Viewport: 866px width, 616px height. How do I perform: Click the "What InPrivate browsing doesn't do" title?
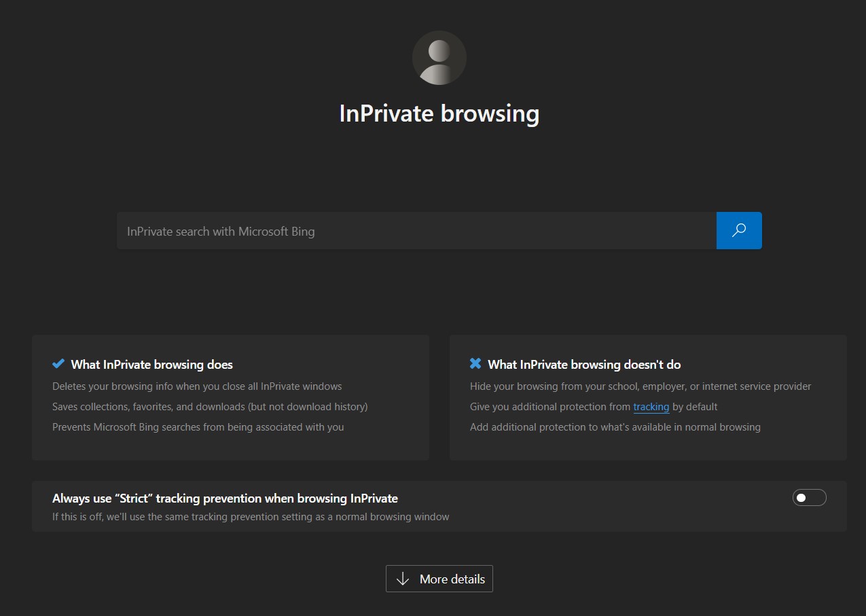[583, 365]
